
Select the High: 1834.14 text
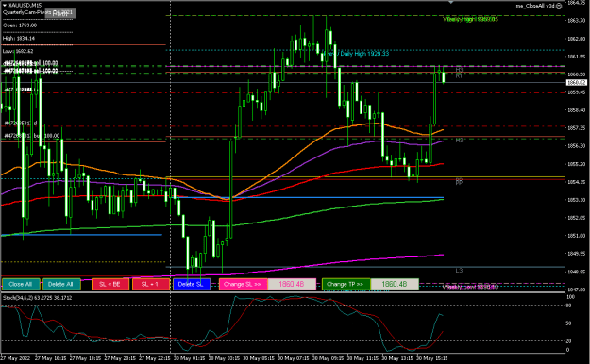click(x=19, y=39)
